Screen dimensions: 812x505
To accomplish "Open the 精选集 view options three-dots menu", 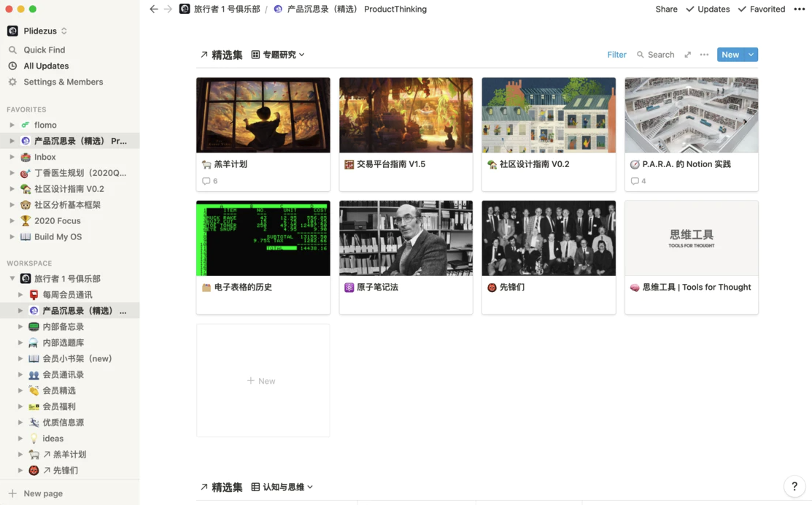I will pos(704,55).
